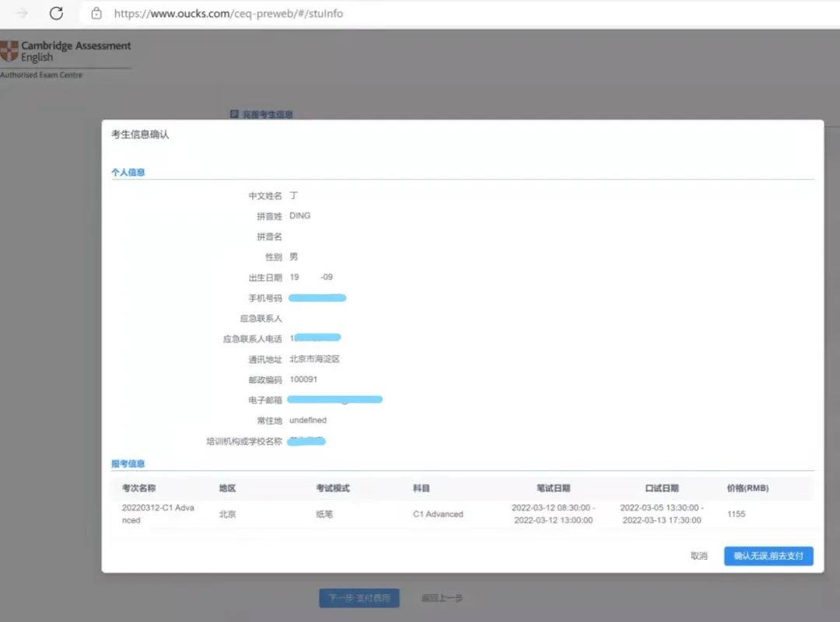The height and width of the screenshot is (622, 840).
Task: Click the URL address bar
Action: (460, 13)
